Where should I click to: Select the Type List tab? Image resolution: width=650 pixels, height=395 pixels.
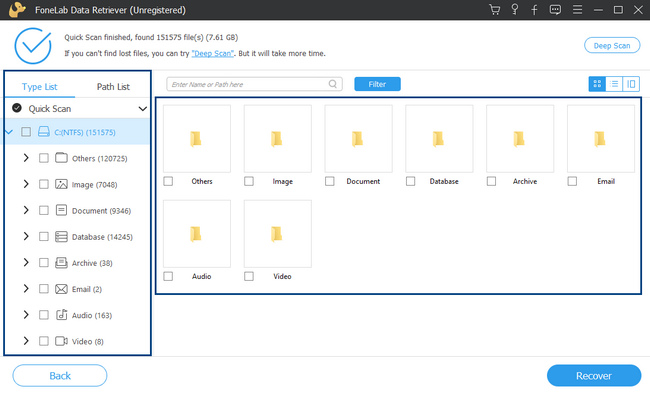click(x=40, y=87)
